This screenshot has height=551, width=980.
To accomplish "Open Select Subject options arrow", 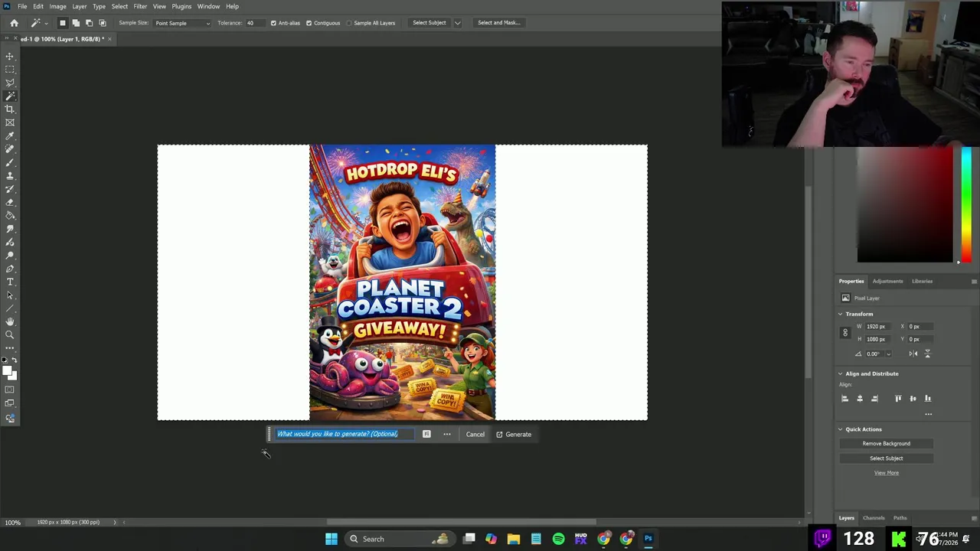I will click(x=458, y=23).
